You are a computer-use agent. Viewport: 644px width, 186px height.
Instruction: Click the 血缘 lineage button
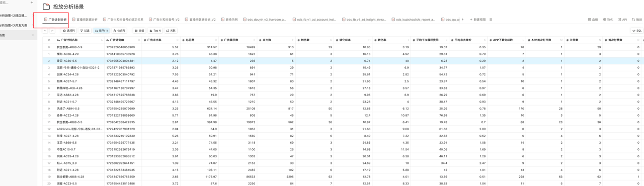click(x=593, y=20)
